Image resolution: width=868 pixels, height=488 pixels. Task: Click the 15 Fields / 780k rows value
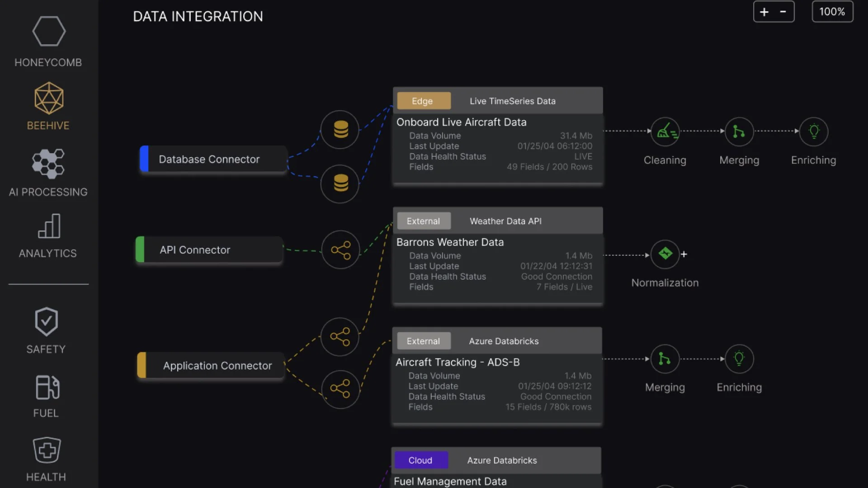click(548, 407)
